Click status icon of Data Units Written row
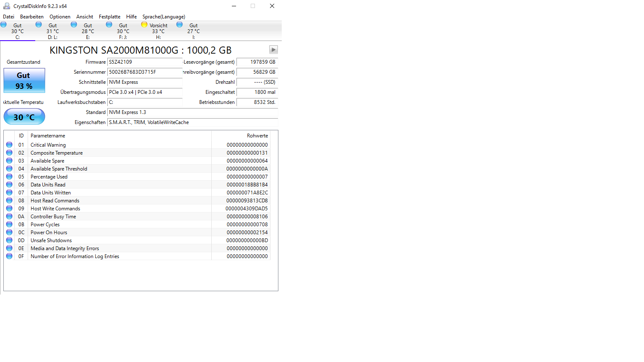The image size is (644, 362). 9,192
